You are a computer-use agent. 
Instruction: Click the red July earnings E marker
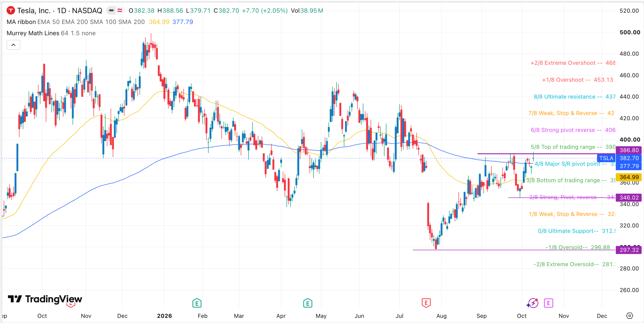(426, 303)
